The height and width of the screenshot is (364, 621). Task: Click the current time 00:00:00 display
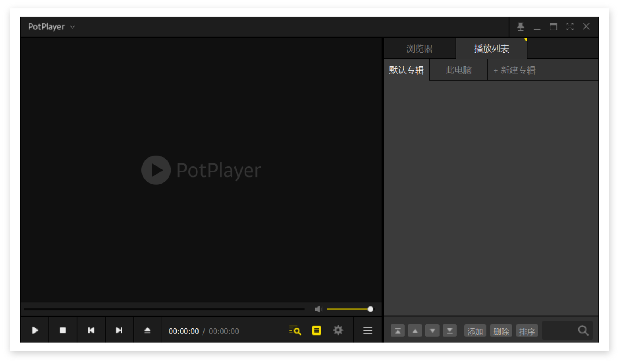(x=184, y=331)
